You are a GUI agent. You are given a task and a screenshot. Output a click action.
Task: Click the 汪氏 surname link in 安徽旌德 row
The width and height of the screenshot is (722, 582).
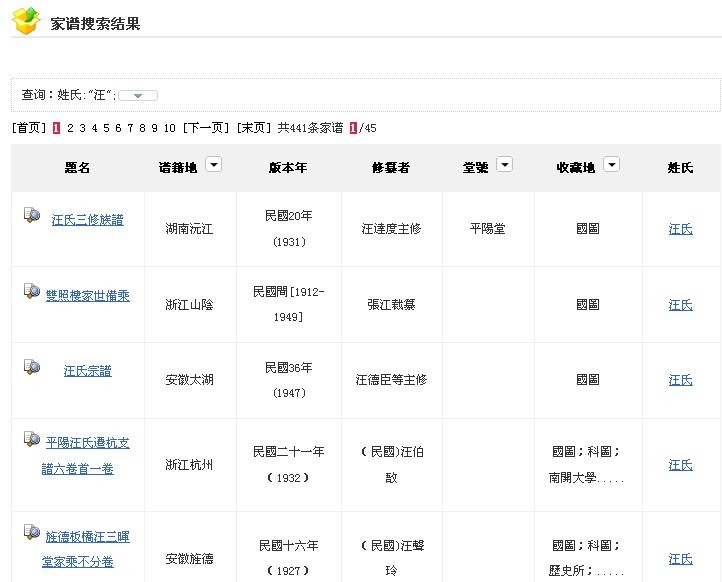(681, 559)
